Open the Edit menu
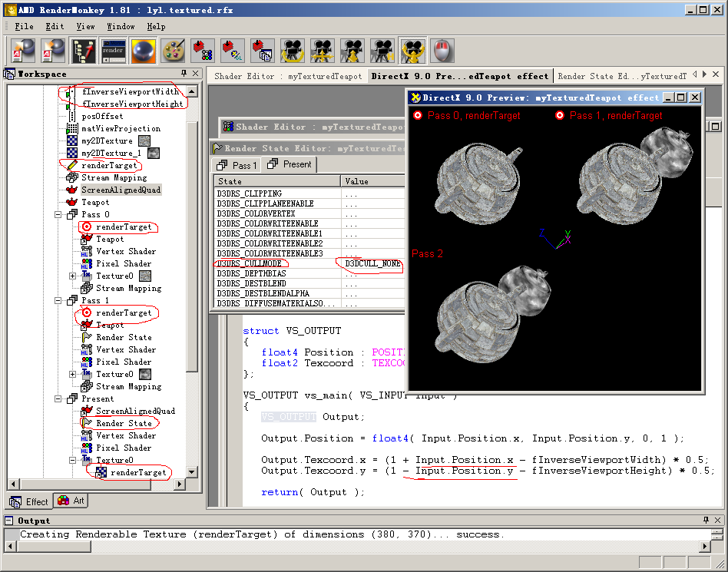728x572 pixels. (55, 26)
